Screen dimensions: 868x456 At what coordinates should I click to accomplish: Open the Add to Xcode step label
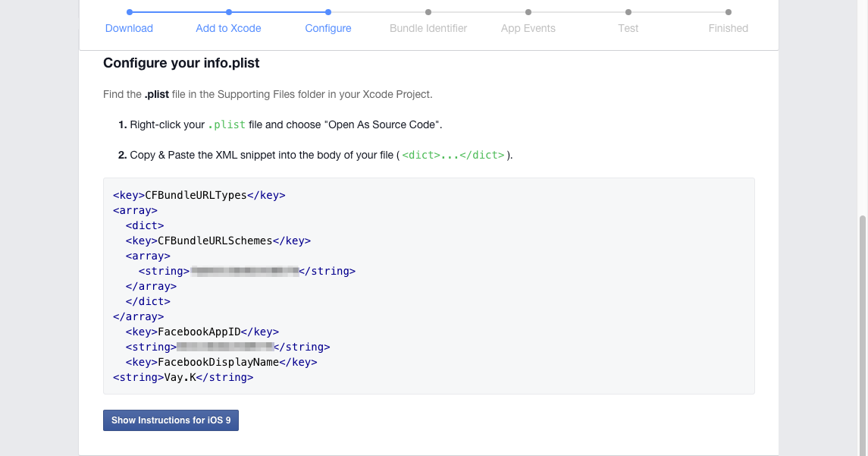(228, 28)
